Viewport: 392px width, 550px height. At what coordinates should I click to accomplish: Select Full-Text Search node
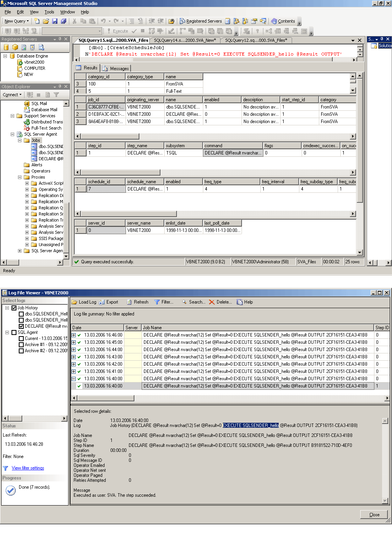[46, 128]
